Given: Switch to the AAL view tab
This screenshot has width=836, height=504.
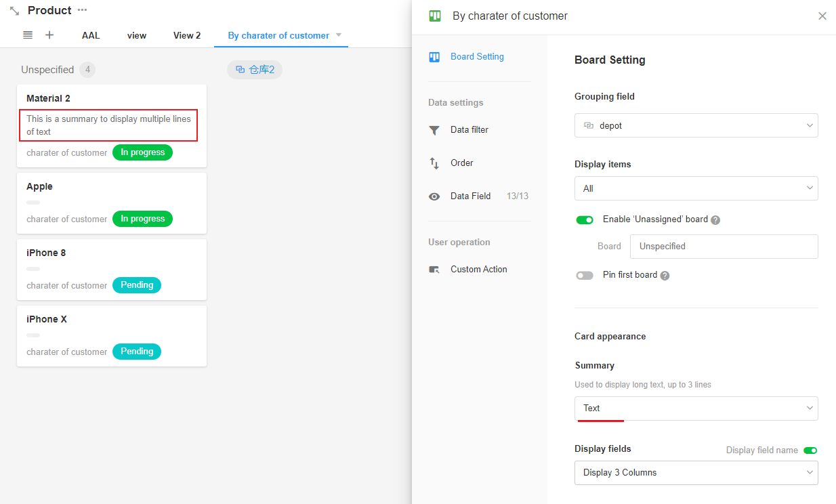Looking at the screenshot, I should (91, 35).
